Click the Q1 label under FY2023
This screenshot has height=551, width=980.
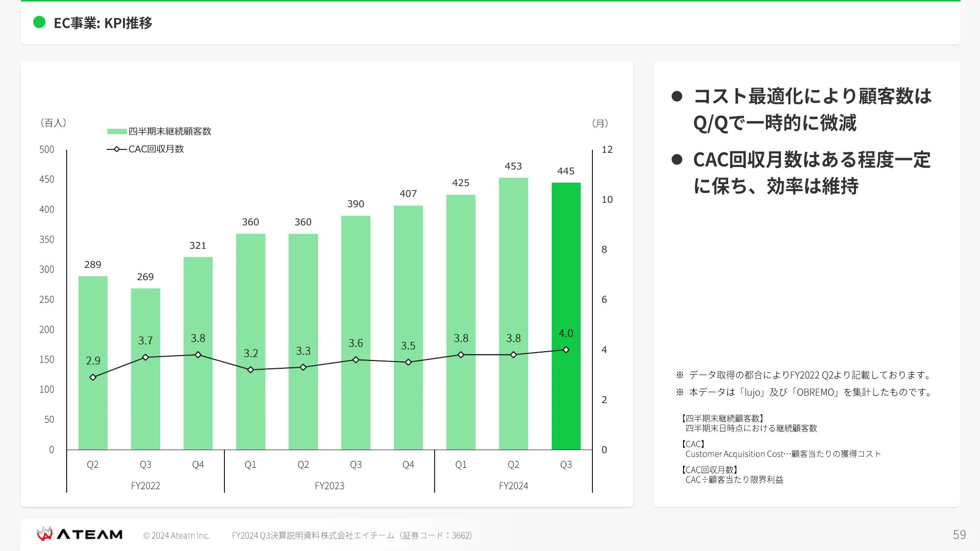coord(250,464)
